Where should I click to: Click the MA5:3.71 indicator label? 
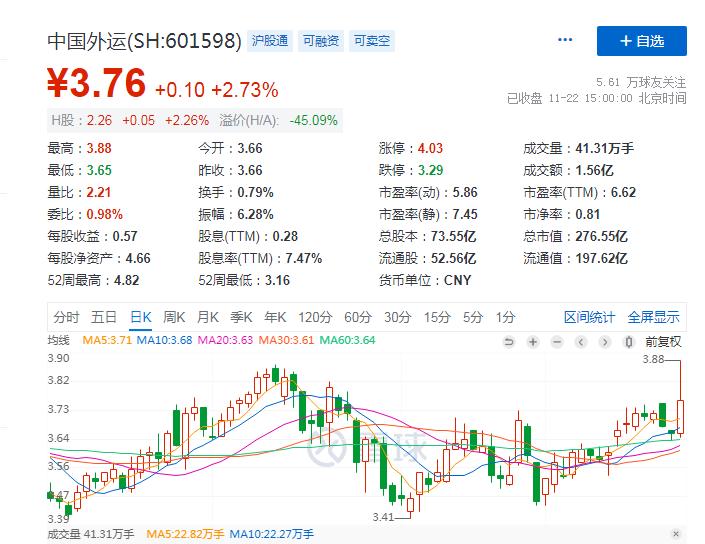[107, 340]
